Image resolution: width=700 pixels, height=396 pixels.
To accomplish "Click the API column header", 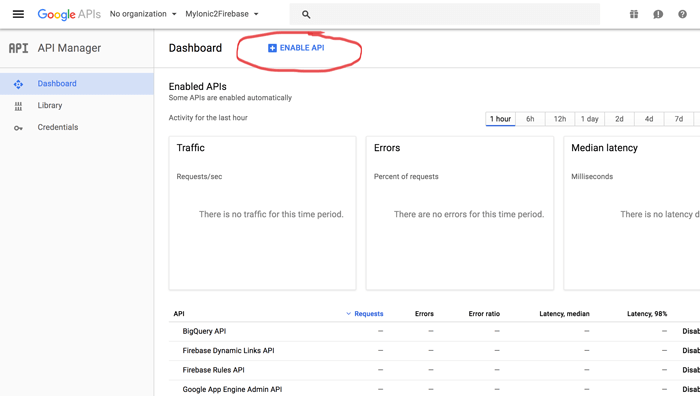I will point(179,314).
